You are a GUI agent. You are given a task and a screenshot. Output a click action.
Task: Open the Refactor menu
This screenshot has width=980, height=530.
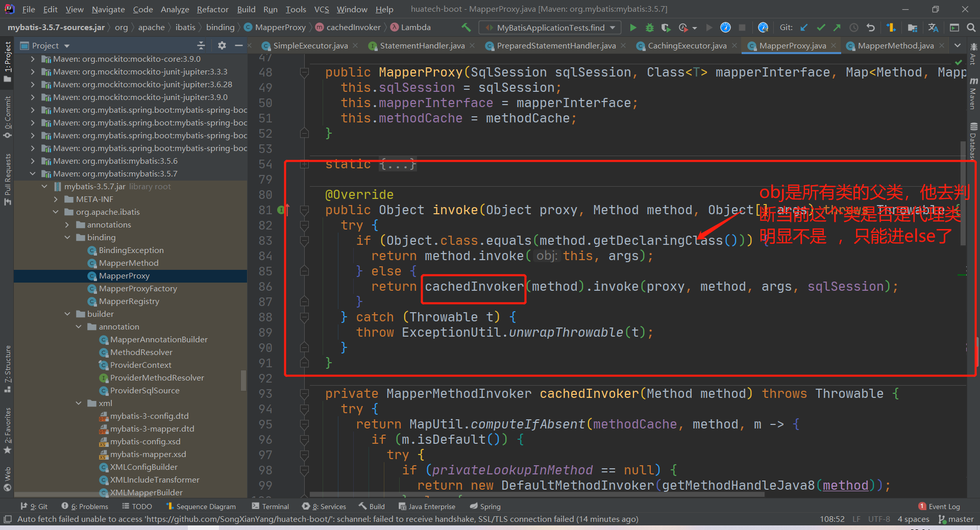(x=212, y=9)
